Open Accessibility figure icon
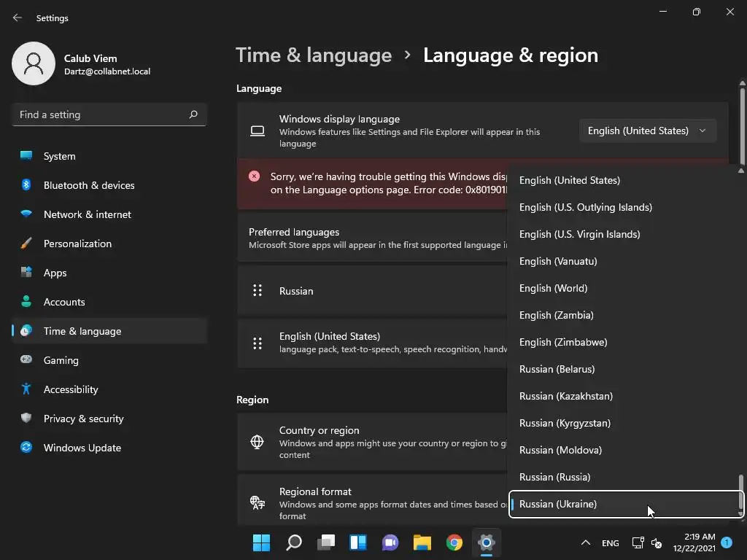 [26, 389]
